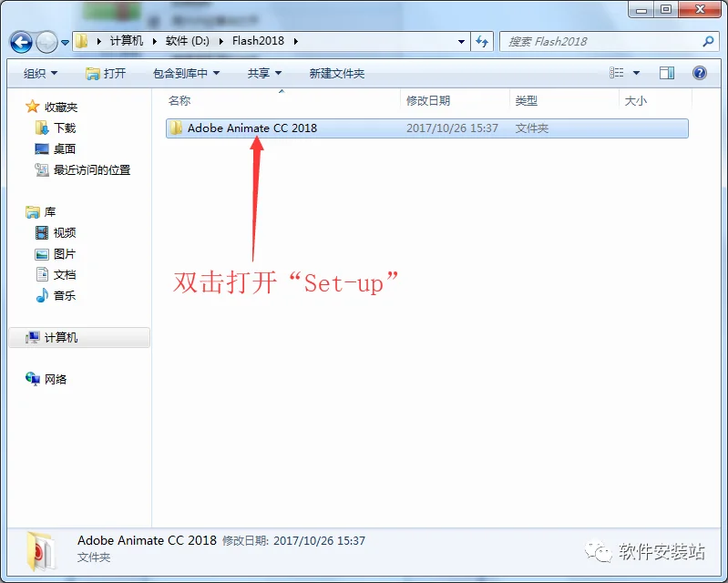Click the 下载 folder icon

coord(42,128)
